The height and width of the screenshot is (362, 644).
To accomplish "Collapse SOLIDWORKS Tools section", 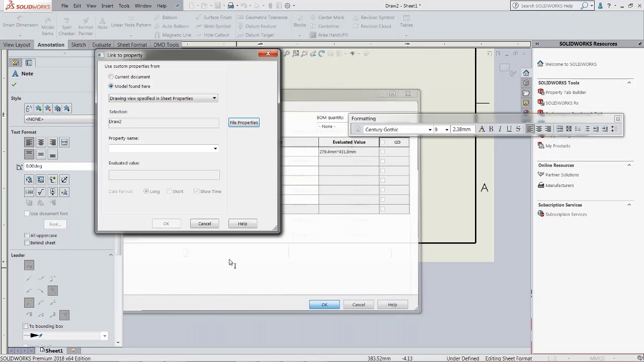I will [x=629, y=83].
